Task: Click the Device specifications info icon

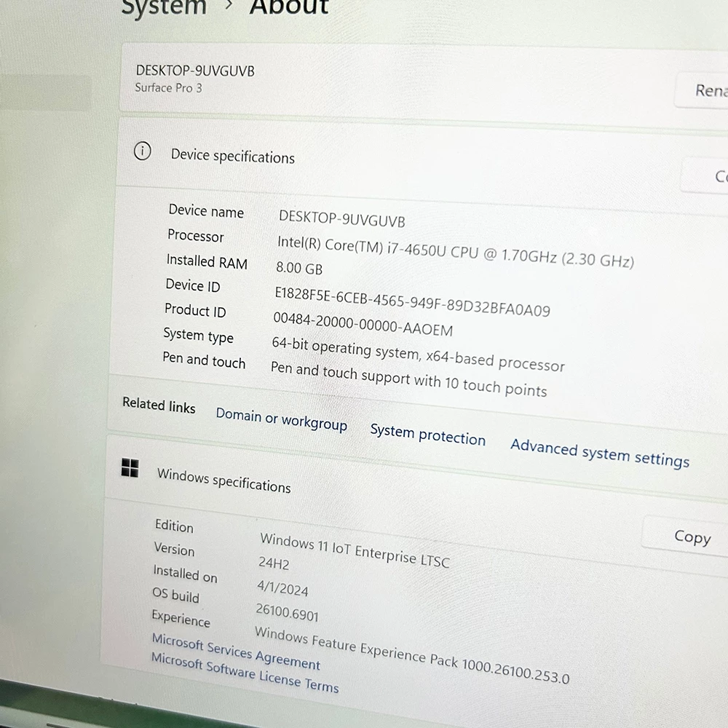Action: [x=143, y=151]
